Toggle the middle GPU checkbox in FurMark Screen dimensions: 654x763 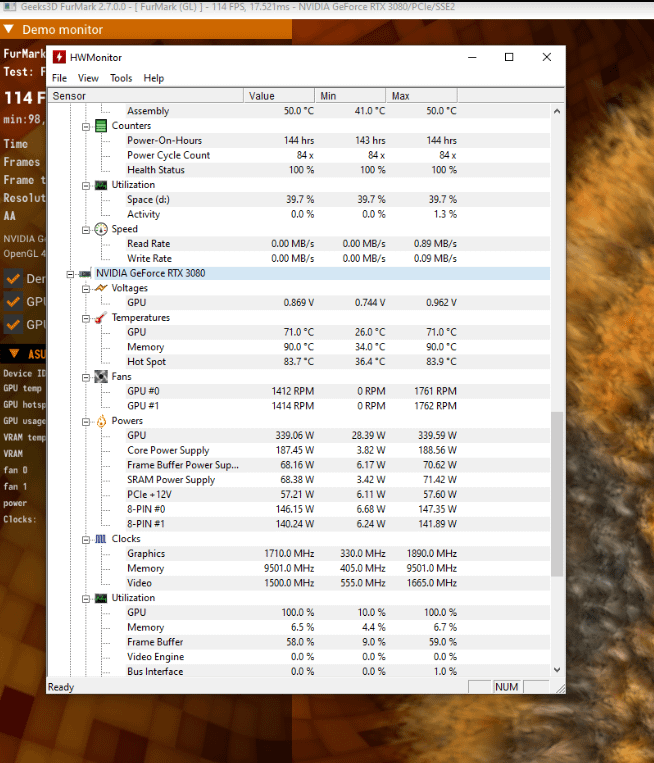13,302
